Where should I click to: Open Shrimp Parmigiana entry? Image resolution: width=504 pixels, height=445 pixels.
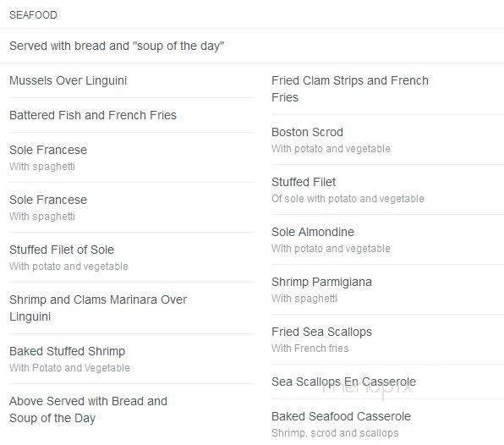(x=321, y=282)
